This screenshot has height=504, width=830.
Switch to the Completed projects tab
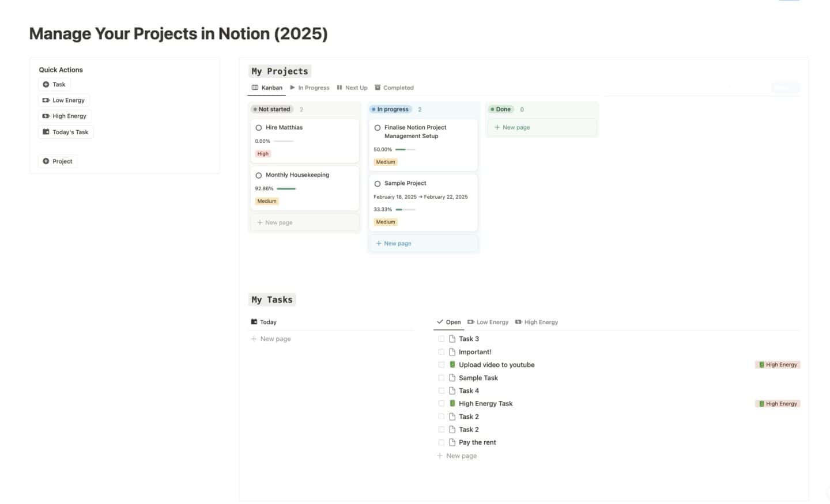[394, 88]
